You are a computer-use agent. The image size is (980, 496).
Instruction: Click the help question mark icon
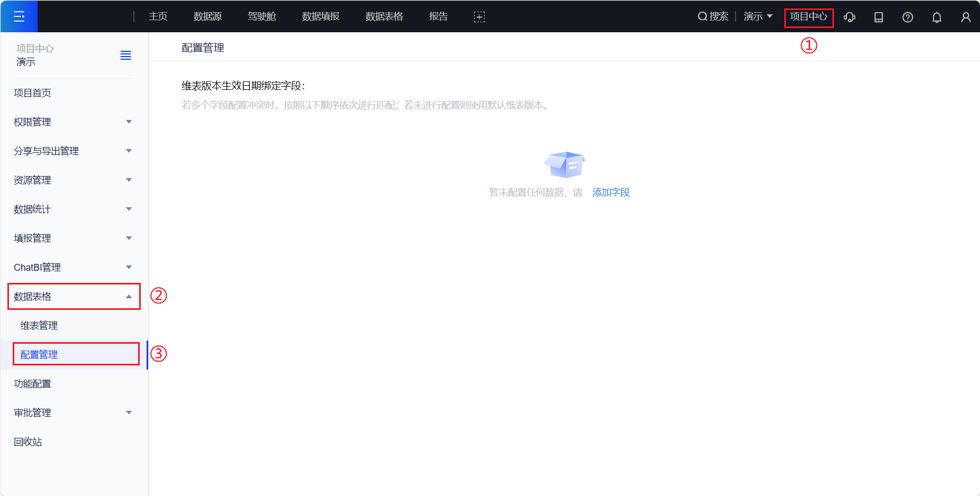tap(908, 17)
